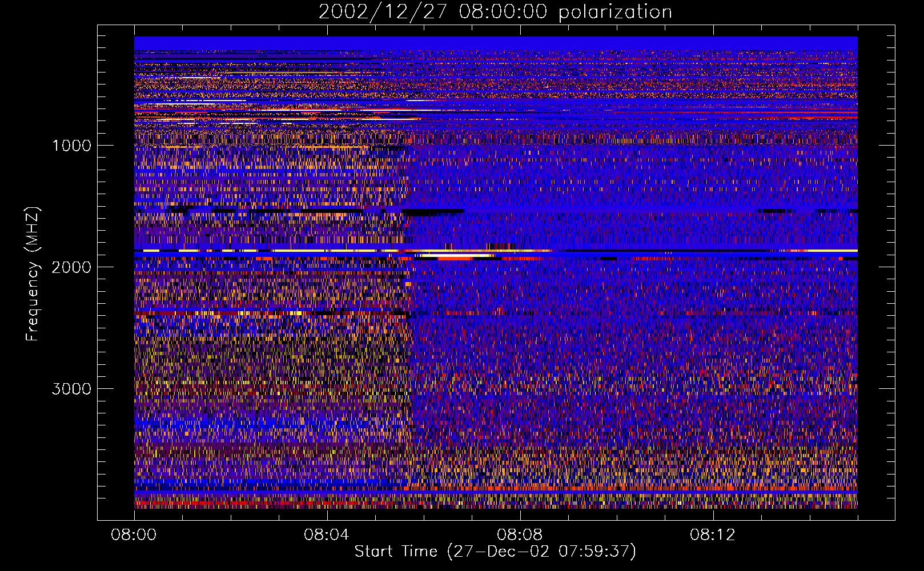Click the 2000 frequency tick label
Screen dimensions: 924x571
point(71,267)
